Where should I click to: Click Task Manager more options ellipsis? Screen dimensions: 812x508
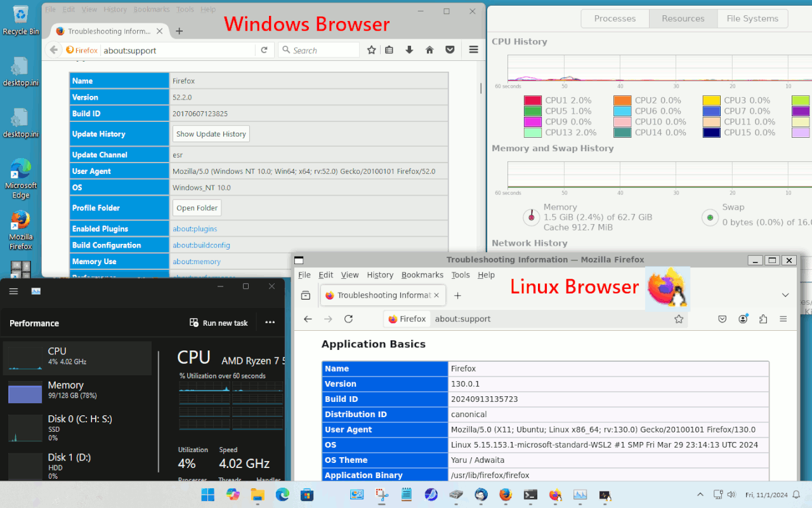click(x=270, y=323)
